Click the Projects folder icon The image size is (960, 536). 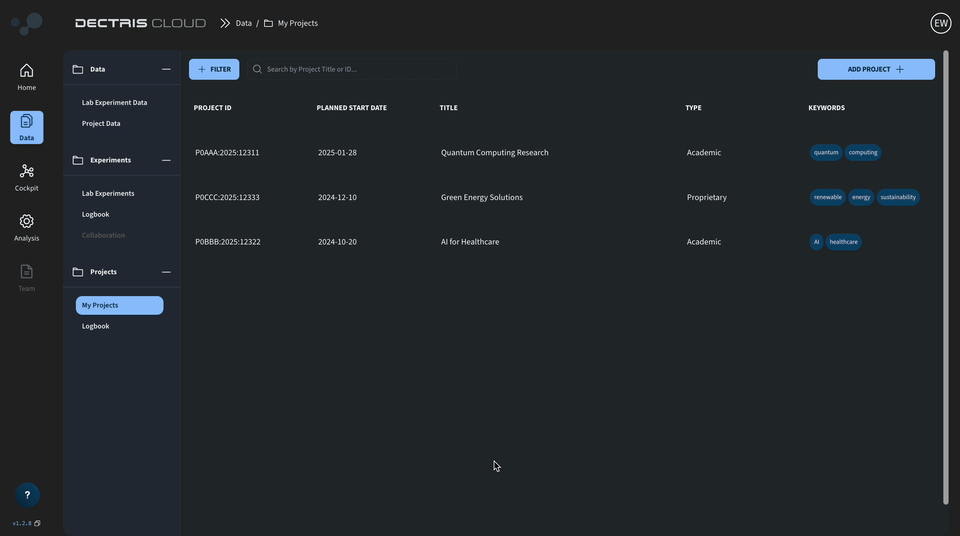(x=78, y=271)
